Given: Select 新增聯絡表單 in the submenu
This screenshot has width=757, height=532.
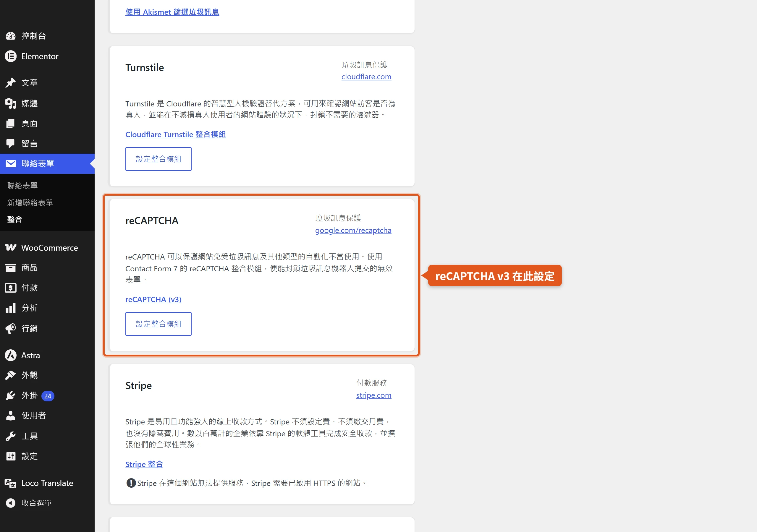Looking at the screenshot, I should [30, 203].
